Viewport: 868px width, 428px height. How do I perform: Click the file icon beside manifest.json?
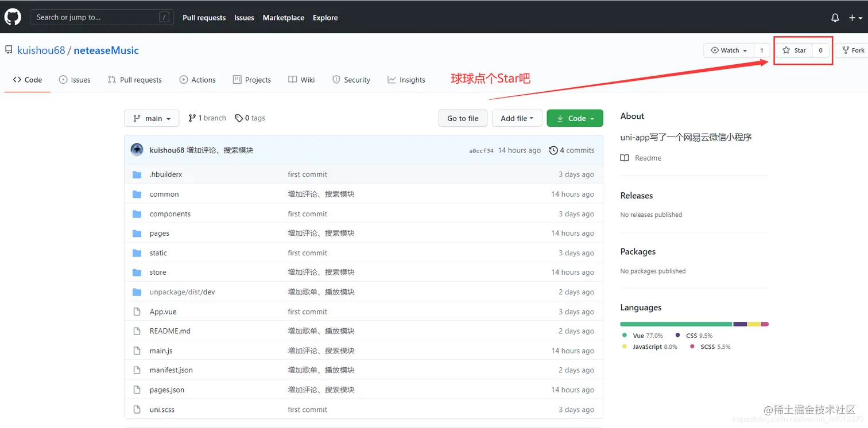pyautogui.click(x=137, y=370)
